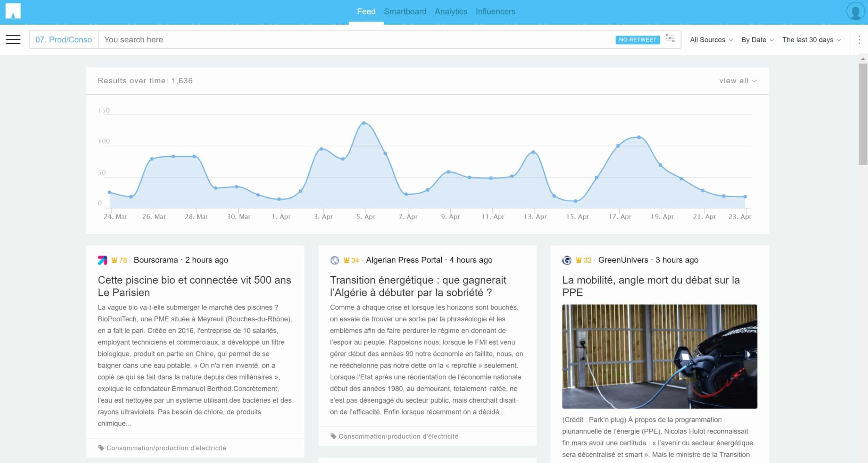Viewport: 868px width, 463px height.
Task: Open the vertical three-dot more options menu
Action: tap(859, 40)
